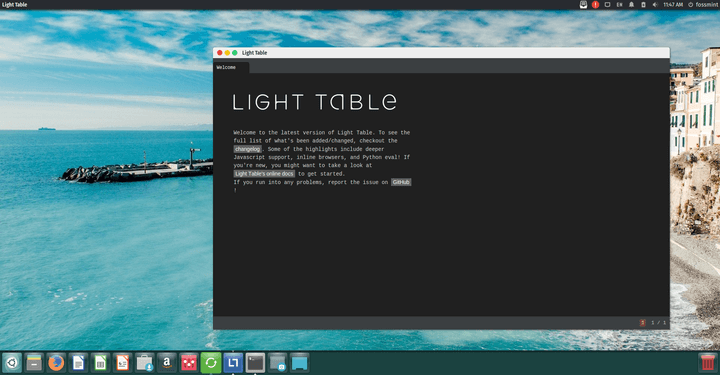The image size is (720, 375).
Task: Maximize the Light Table window
Action: coord(235,53)
